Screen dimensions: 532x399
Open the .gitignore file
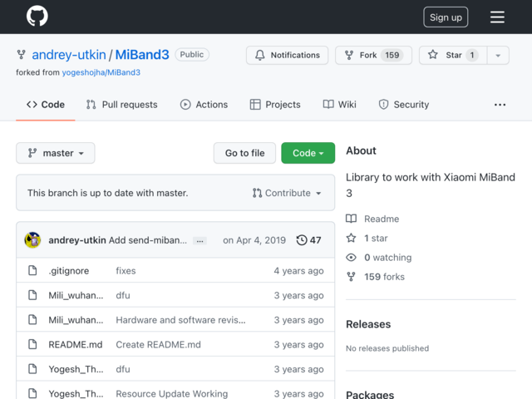(69, 271)
